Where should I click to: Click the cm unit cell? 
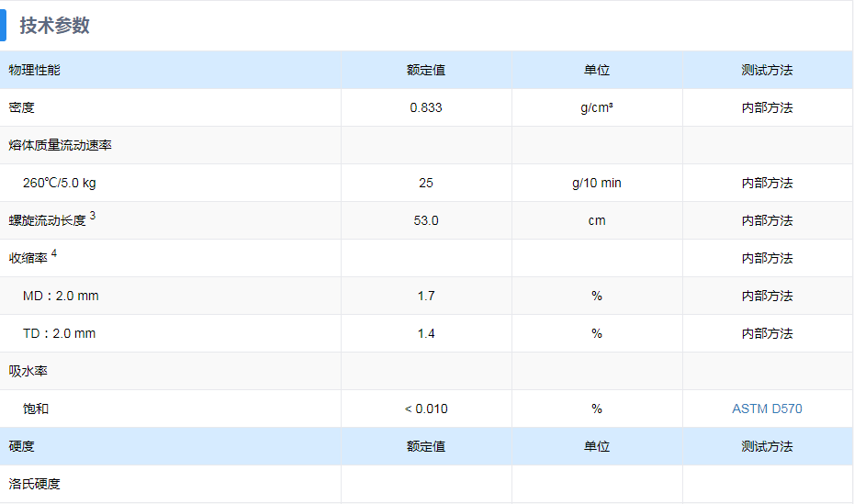point(597,220)
